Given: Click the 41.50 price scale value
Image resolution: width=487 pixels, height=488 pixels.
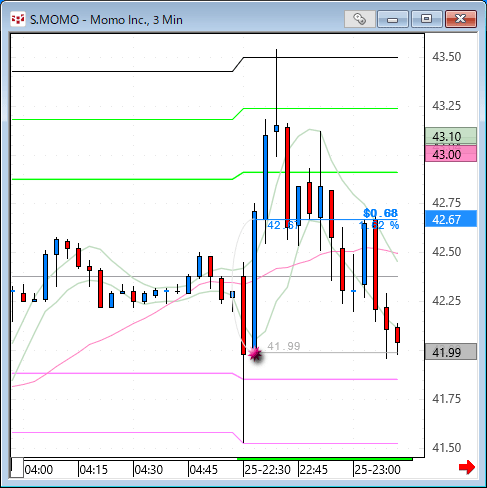Looking at the screenshot, I should [x=447, y=447].
